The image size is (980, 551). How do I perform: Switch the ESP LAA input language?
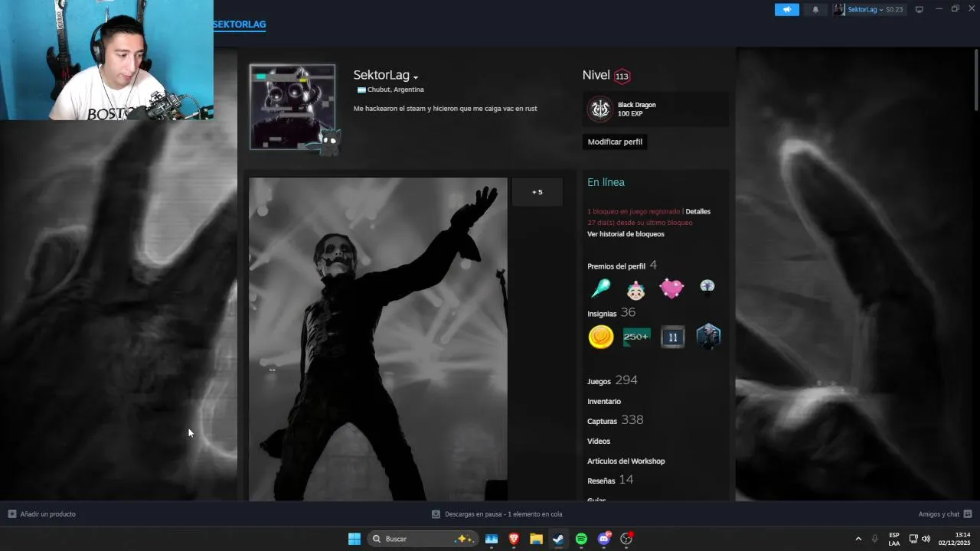pos(894,539)
